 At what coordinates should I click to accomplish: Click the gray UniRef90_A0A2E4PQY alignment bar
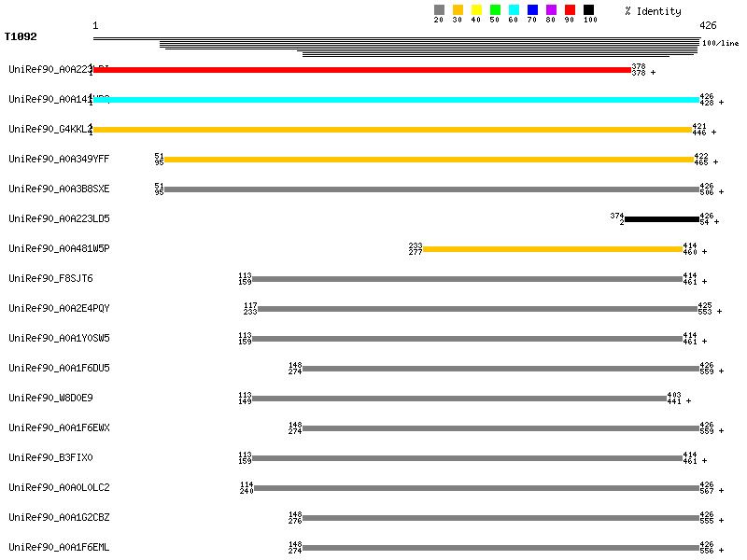coord(476,309)
